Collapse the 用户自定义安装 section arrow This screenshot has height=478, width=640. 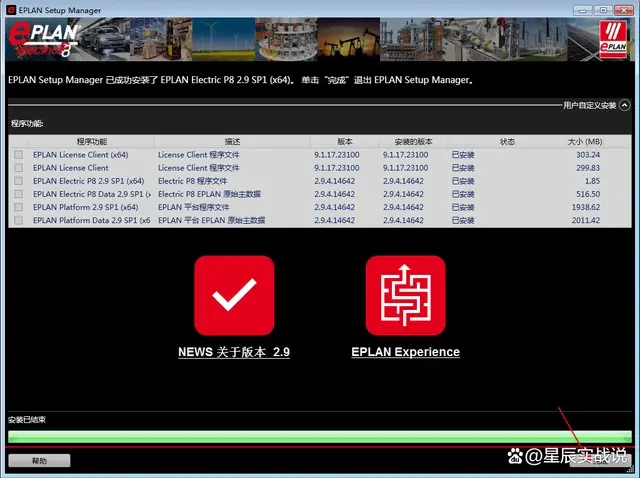pos(624,105)
